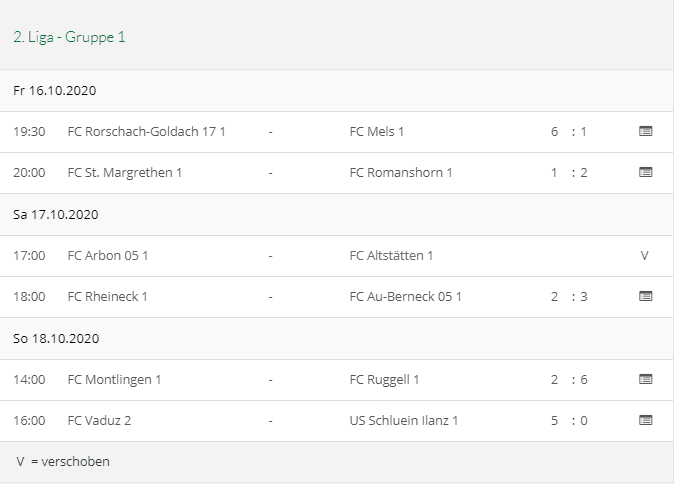This screenshot has height=487, width=675.
Task: Open US Schluein Ilanz 1 team page
Action: point(404,420)
